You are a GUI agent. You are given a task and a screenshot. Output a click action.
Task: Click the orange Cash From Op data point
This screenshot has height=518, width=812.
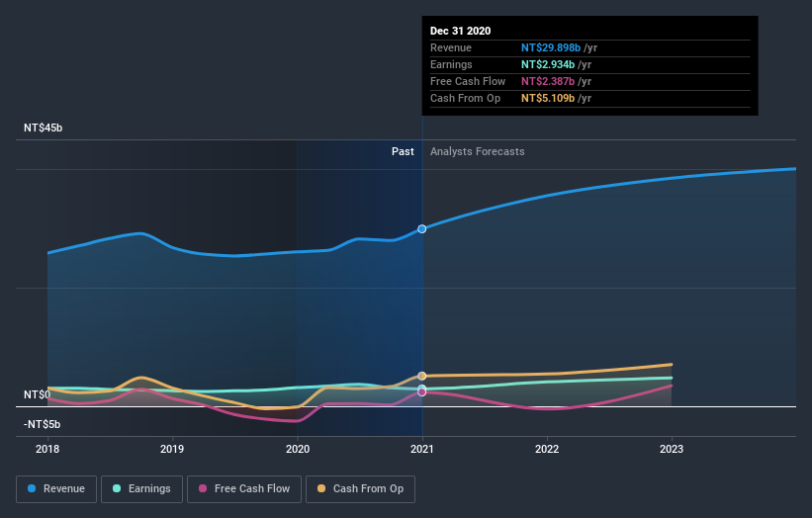422,376
